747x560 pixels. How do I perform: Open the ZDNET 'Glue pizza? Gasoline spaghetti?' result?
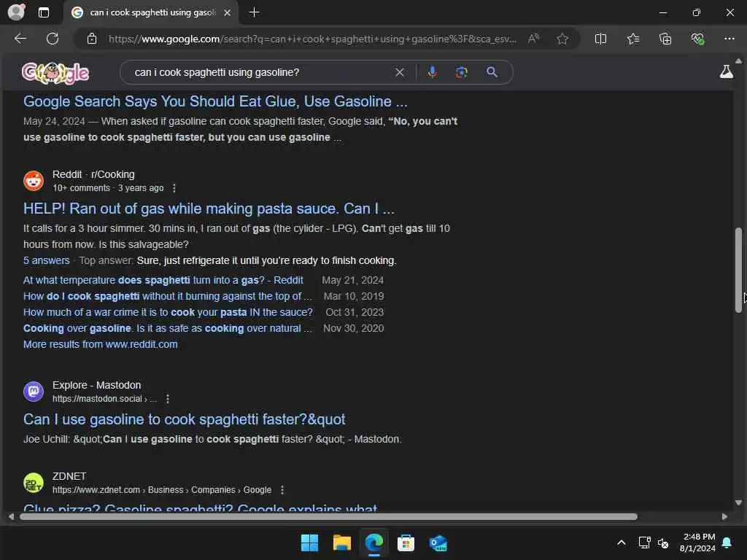point(200,508)
